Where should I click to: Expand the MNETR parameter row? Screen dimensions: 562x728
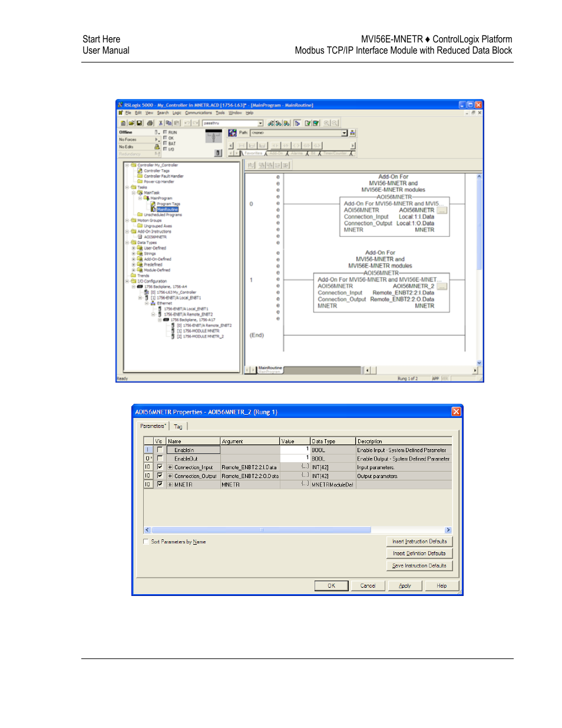170,485
